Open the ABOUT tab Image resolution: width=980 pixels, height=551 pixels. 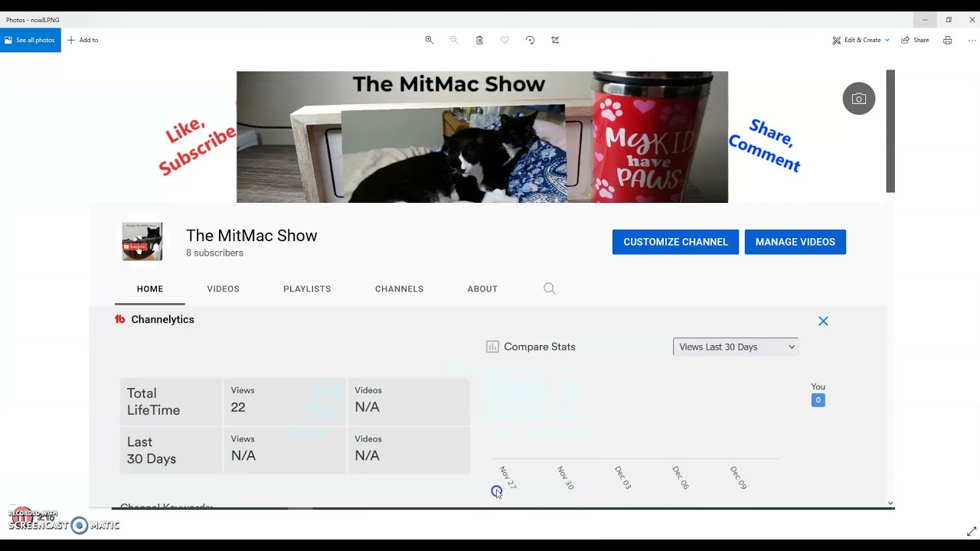[482, 289]
